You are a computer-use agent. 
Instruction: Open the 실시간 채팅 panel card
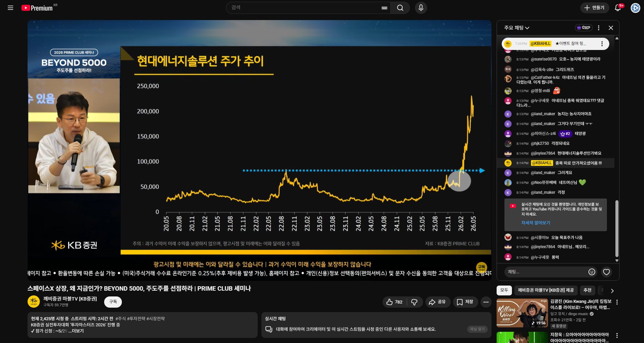(x=376, y=325)
